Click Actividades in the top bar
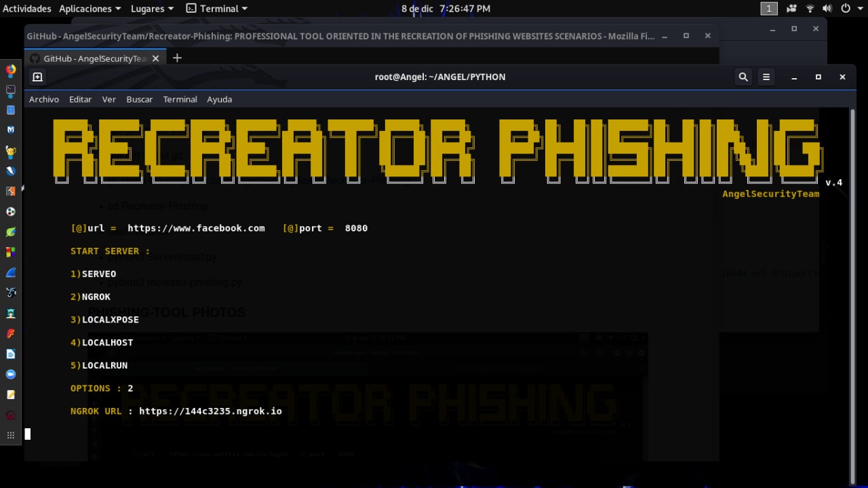This screenshot has height=488, width=868. pos(27,9)
